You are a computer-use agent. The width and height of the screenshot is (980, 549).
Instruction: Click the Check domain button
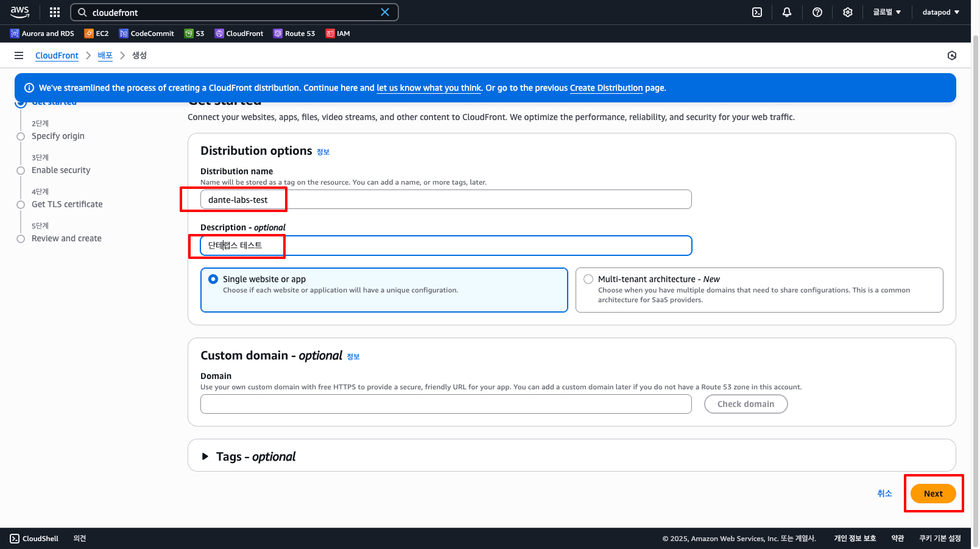coord(746,404)
